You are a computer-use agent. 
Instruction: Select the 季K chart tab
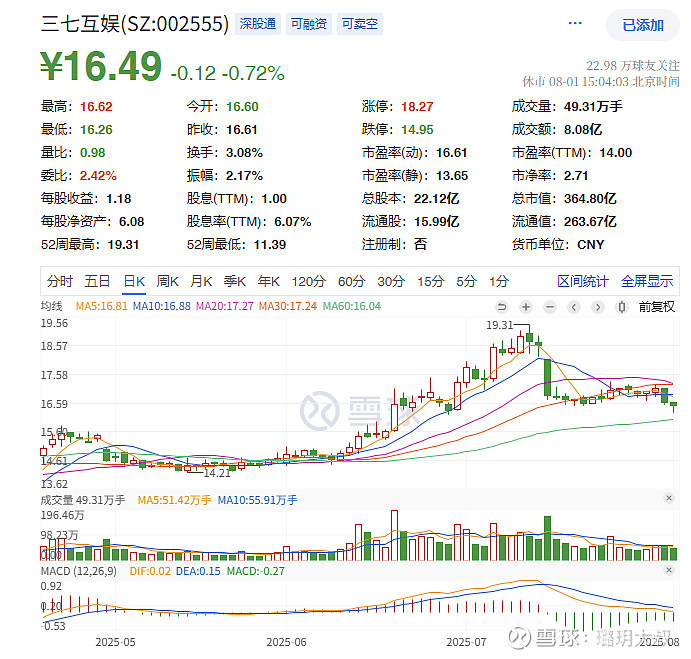click(234, 281)
